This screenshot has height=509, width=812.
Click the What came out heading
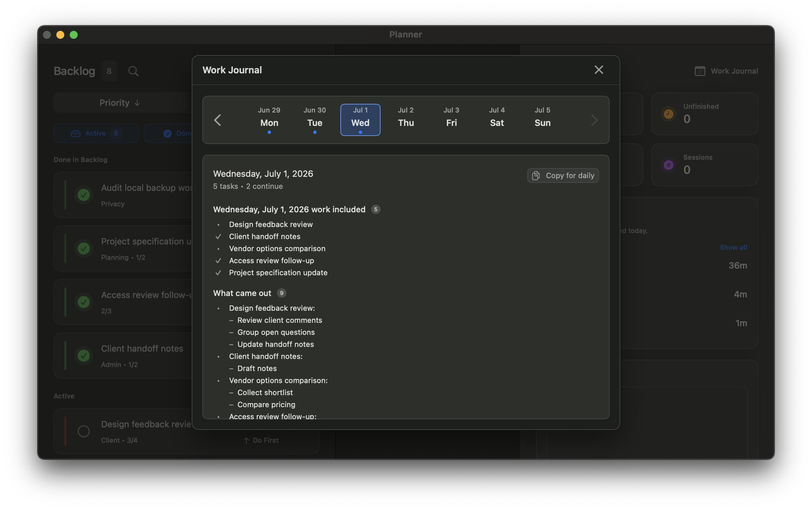coord(242,293)
